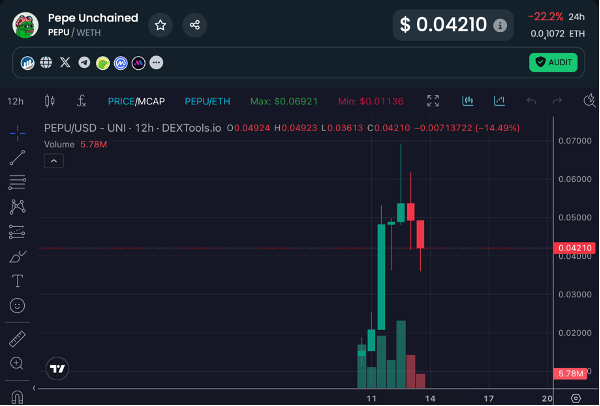Click the 0.04210 price axis label
This screenshot has height=406, width=600.
(574, 248)
